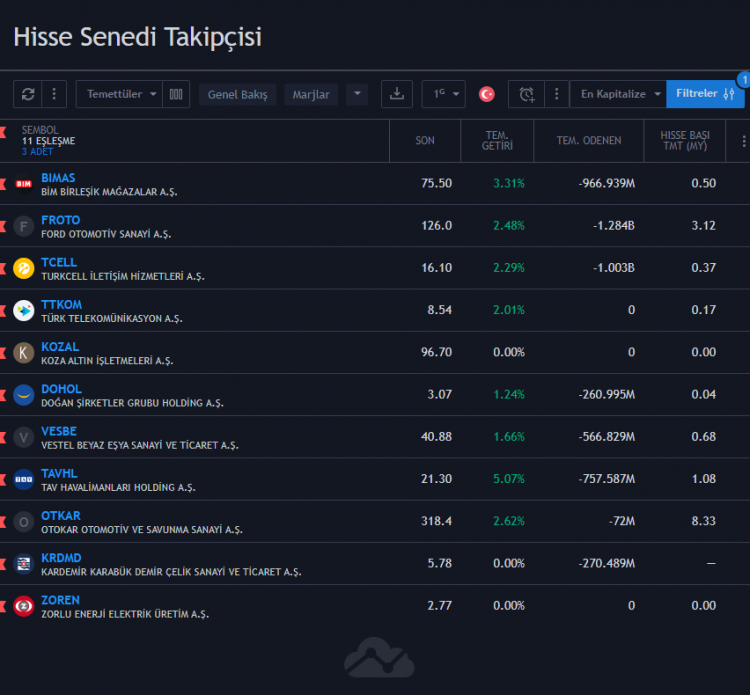Switch to Marjlar tab
This screenshot has width=750, height=695.
(x=311, y=95)
